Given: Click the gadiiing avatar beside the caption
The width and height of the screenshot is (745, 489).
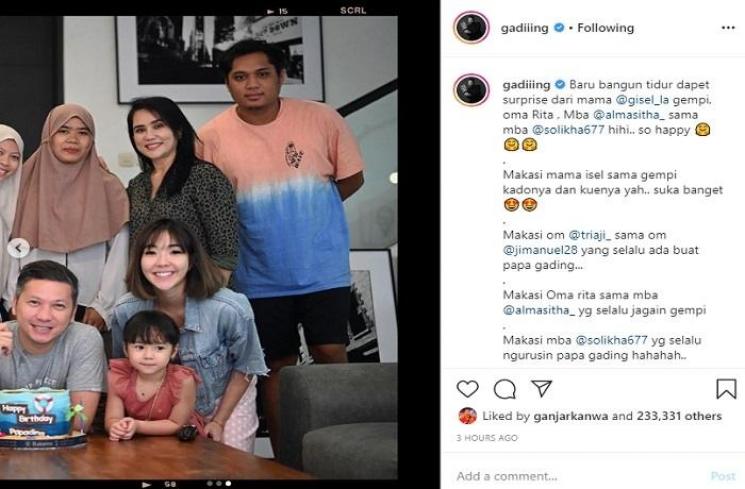Looking at the screenshot, I should 471,89.
